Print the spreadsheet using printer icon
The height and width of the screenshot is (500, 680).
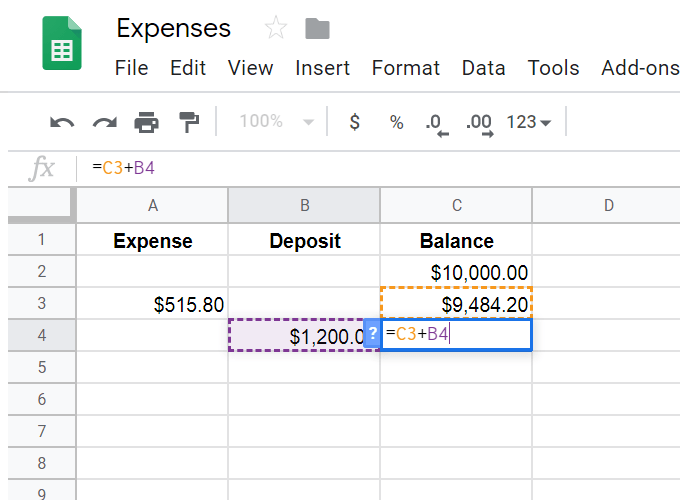pos(147,123)
